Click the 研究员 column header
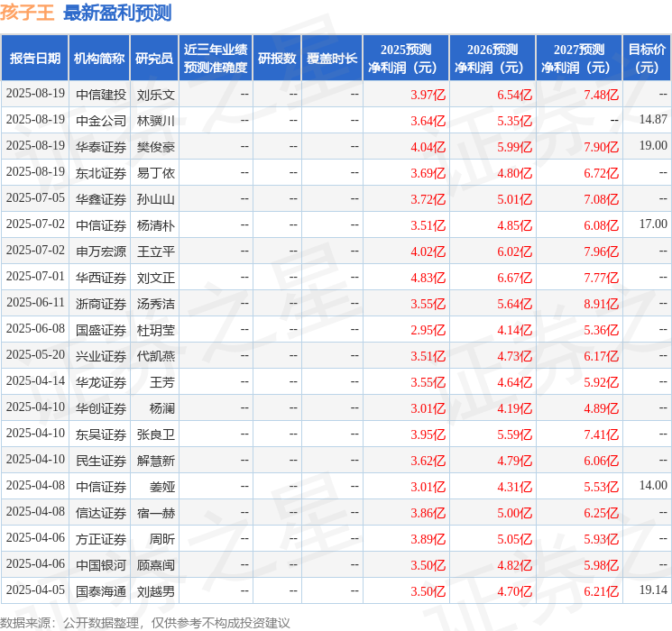Screen dimensions: 672x631 coord(154,59)
